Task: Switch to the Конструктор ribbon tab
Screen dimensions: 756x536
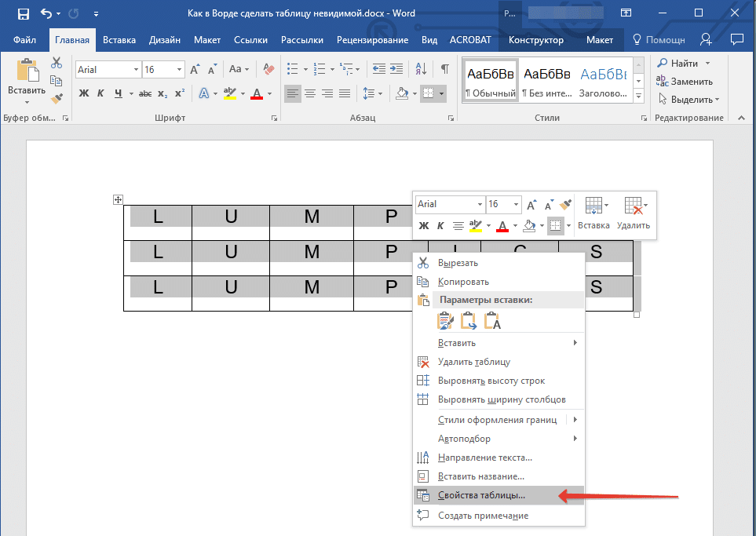Action: coord(536,39)
